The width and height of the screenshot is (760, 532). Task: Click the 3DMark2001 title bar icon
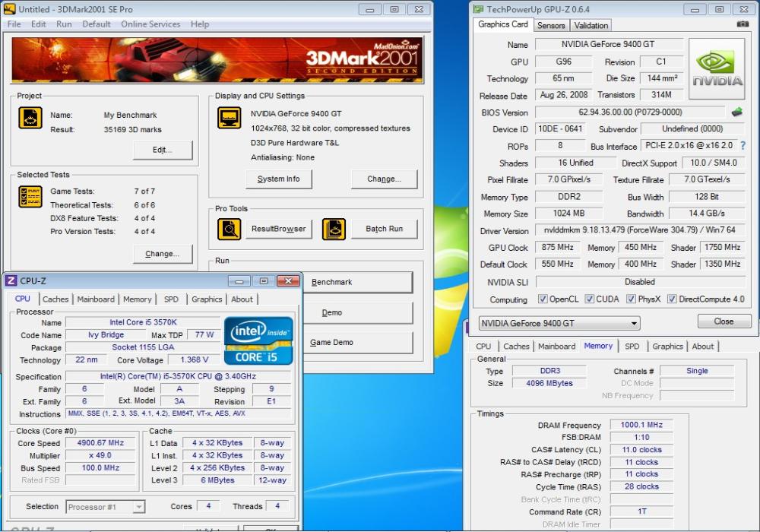10,9
